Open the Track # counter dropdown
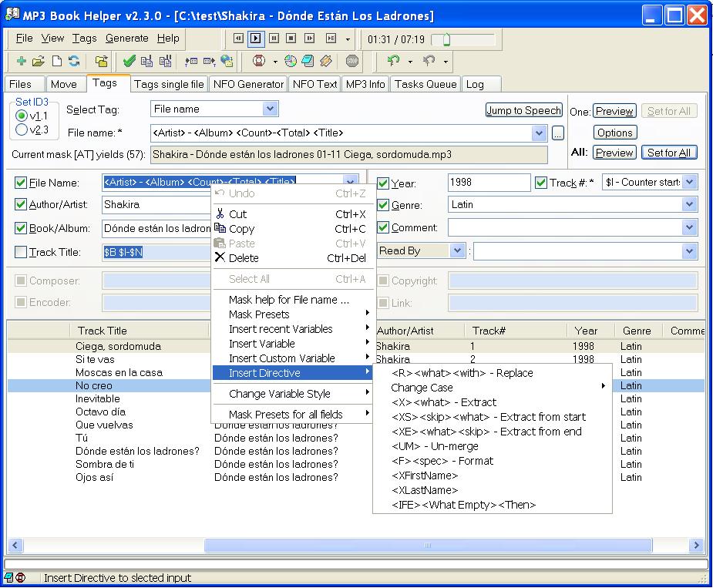 tap(689, 183)
